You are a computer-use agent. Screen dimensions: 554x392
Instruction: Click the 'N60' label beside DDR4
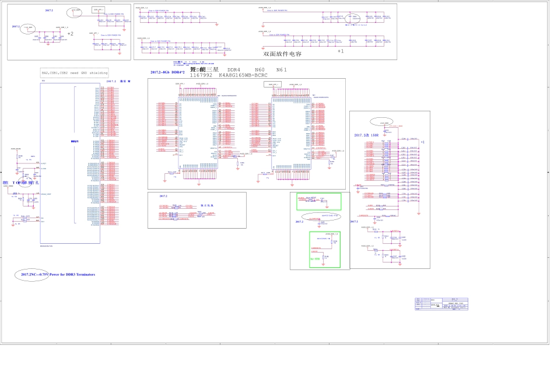click(260, 69)
